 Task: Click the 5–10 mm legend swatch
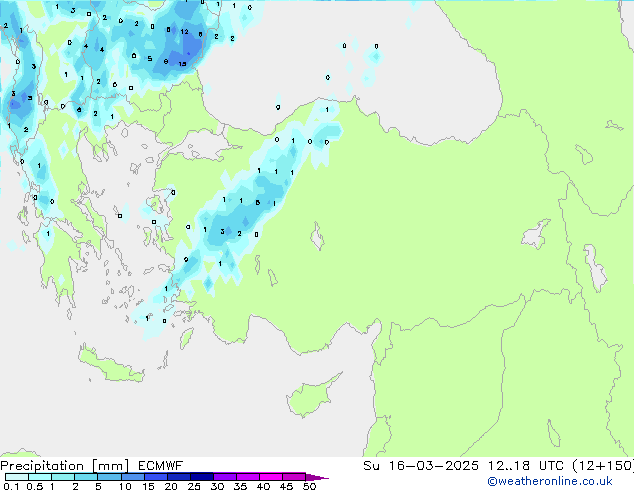click(x=109, y=477)
